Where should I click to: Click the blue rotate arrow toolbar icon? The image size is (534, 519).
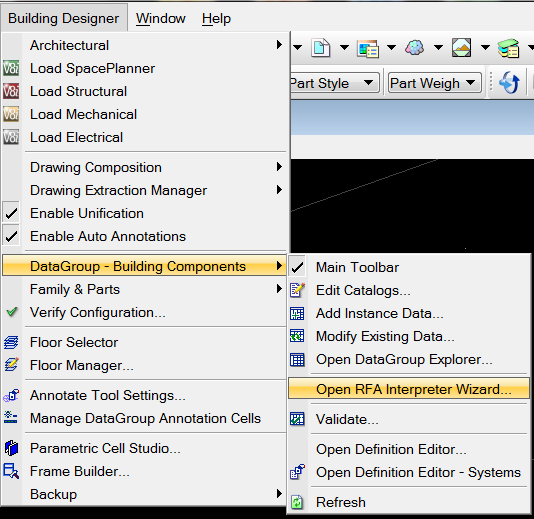(x=509, y=82)
